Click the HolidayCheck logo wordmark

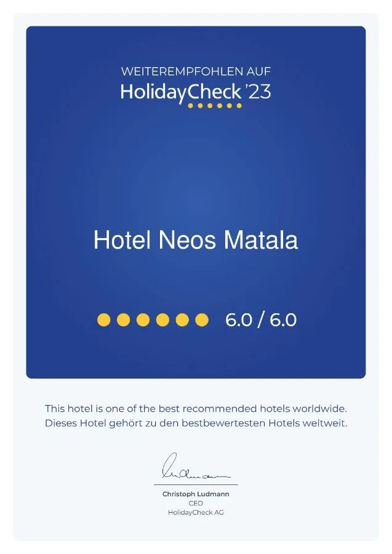click(x=180, y=92)
